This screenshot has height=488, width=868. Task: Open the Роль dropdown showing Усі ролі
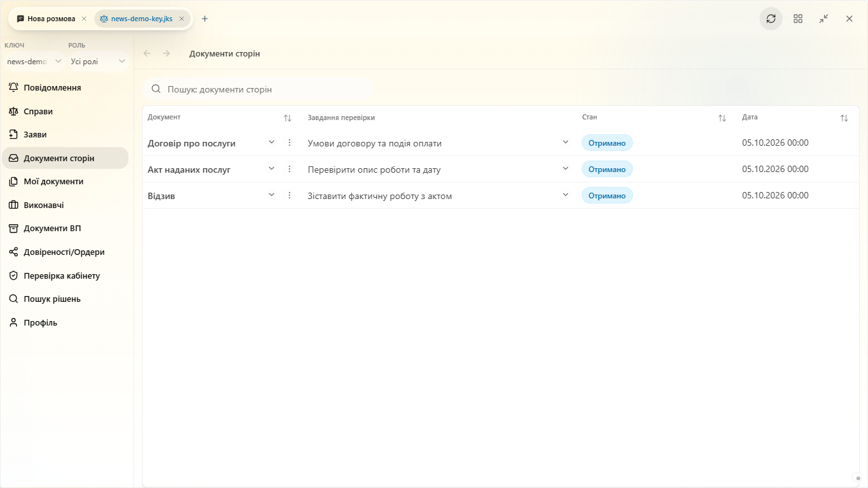[x=98, y=61]
